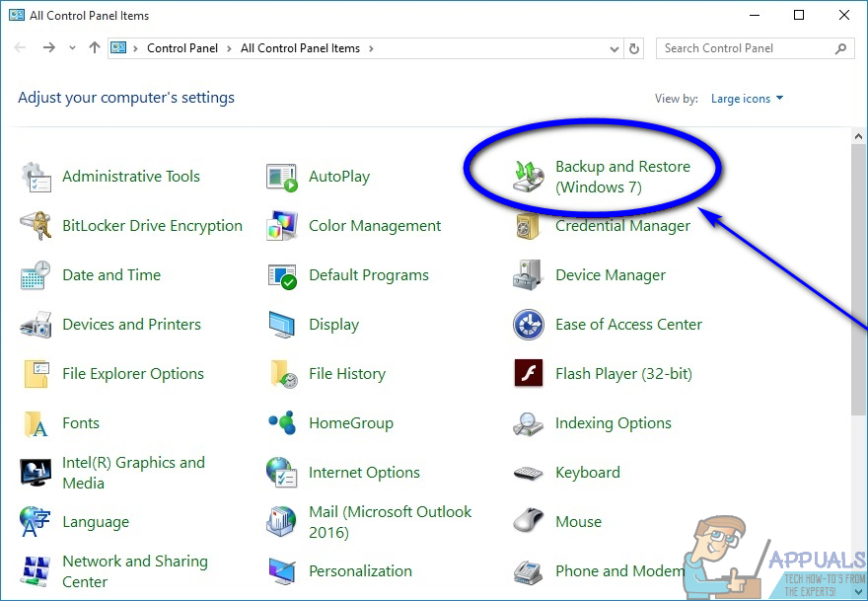Screen dimensions: 868x601
Task: Open the Flash Player icon
Action: 528,373
